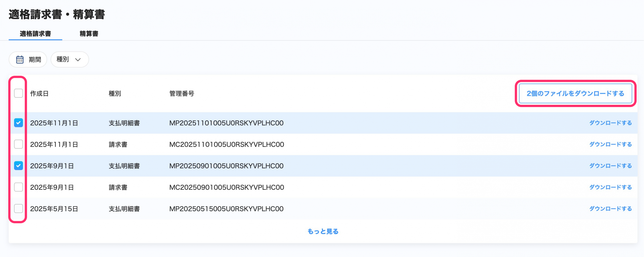Check the 2025年5月15日 支払明細書 row checkbox

pos(18,208)
